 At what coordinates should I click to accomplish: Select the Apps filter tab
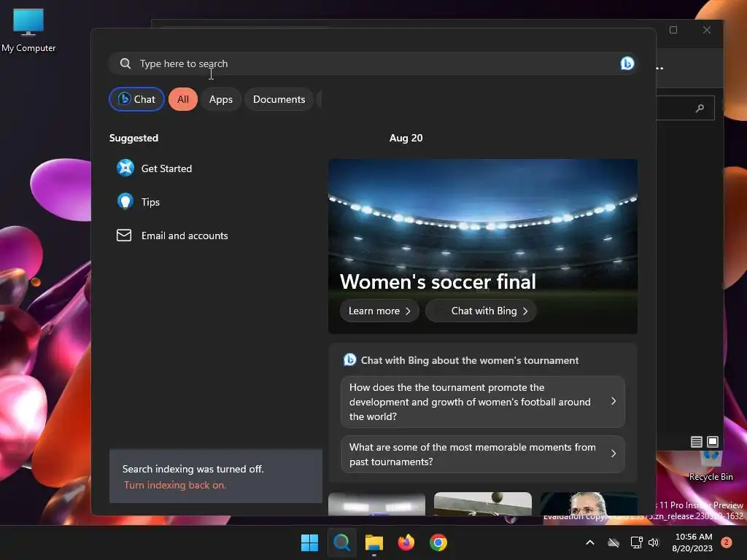(221, 99)
